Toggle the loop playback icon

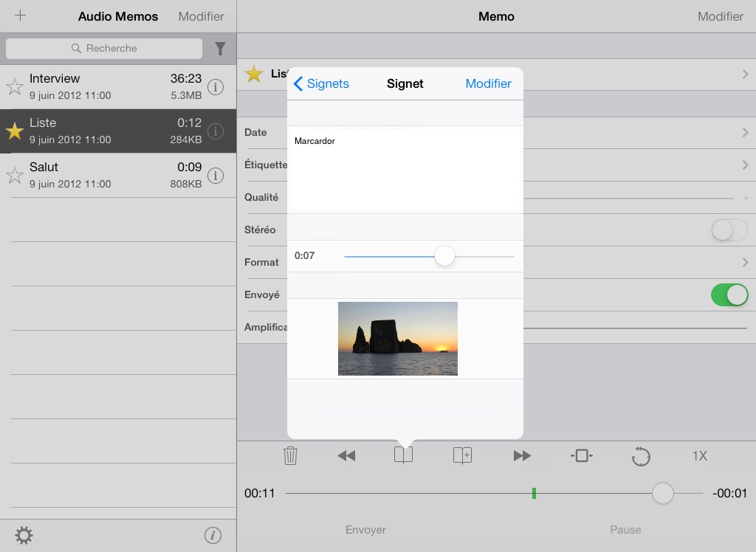click(641, 456)
